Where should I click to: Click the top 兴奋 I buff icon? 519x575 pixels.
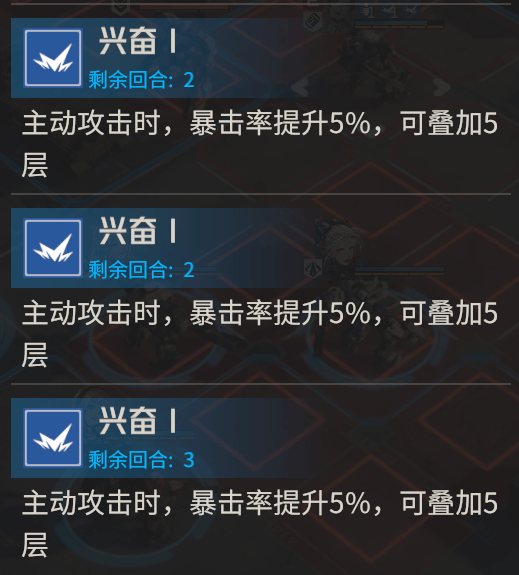pyautogui.click(x=53, y=59)
